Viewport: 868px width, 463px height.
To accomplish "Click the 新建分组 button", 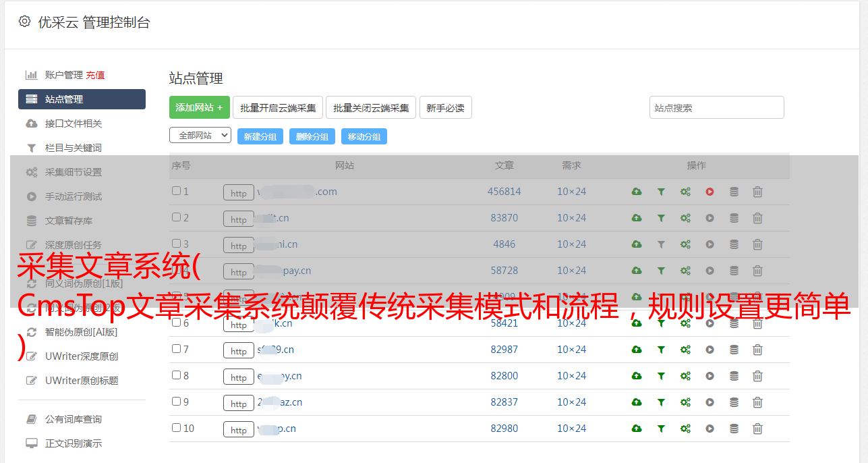I will point(260,136).
